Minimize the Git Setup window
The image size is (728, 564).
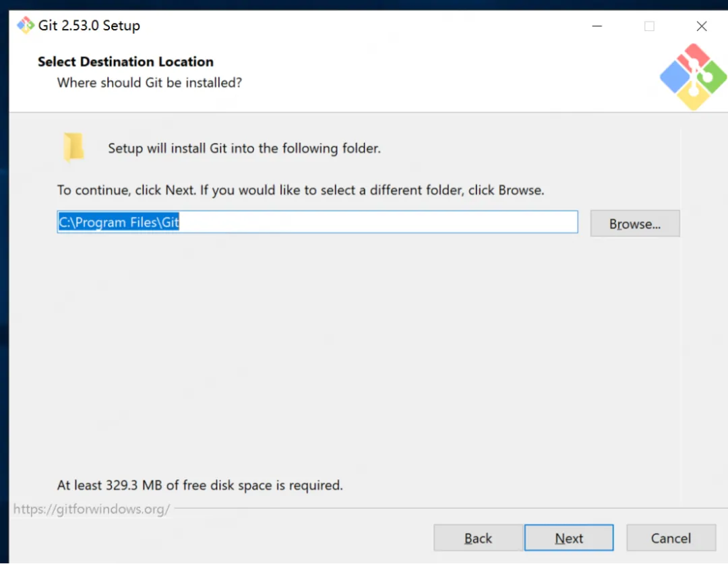click(x=597, y=26)
